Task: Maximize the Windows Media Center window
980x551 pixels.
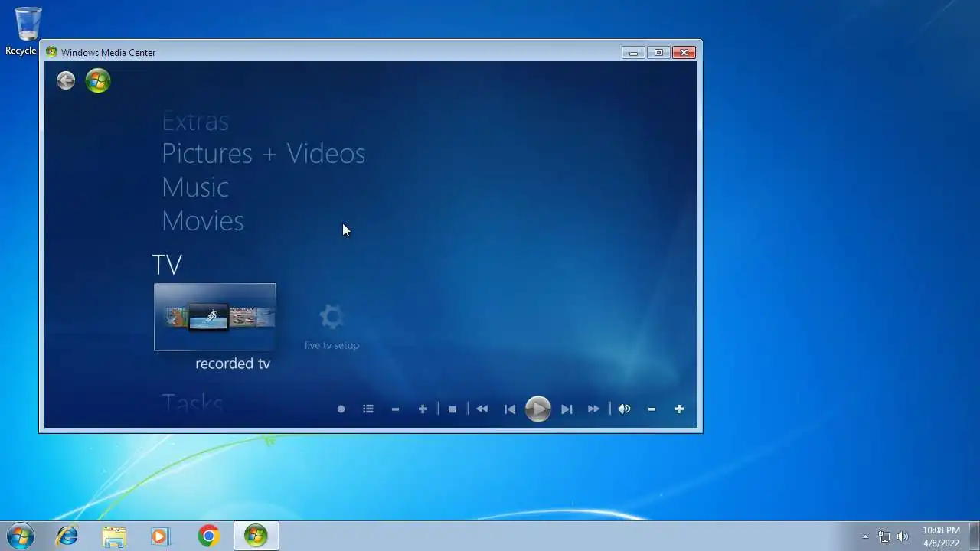Action: [658, 52]
